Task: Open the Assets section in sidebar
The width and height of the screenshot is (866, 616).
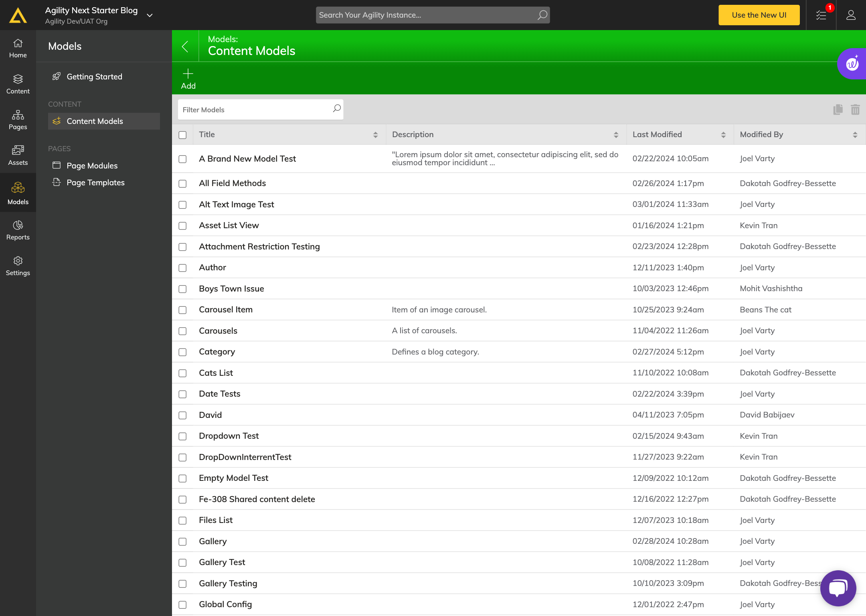Action: (18, 155)
